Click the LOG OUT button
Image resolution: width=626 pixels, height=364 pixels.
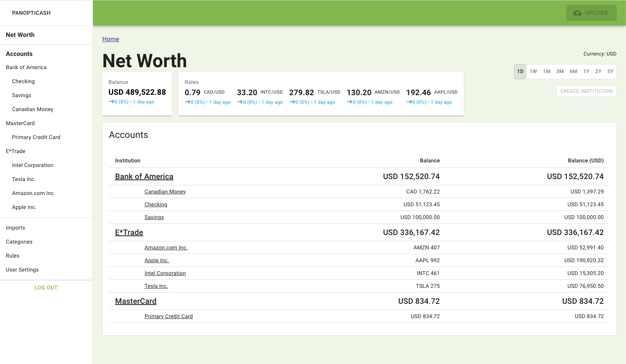(46, 288)
